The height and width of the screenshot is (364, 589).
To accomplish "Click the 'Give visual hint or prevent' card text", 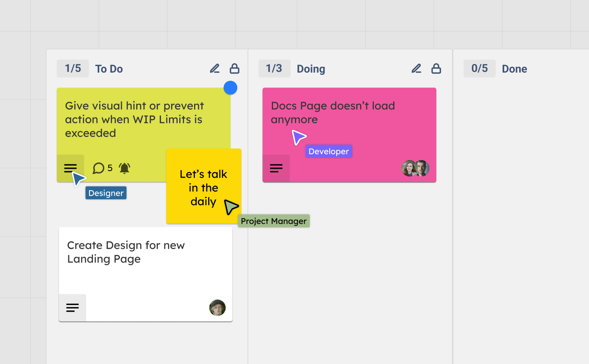I will (134, 120).
